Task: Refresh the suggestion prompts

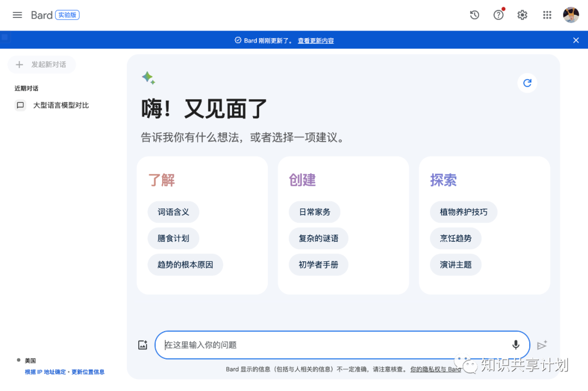Action: [526, 83]
